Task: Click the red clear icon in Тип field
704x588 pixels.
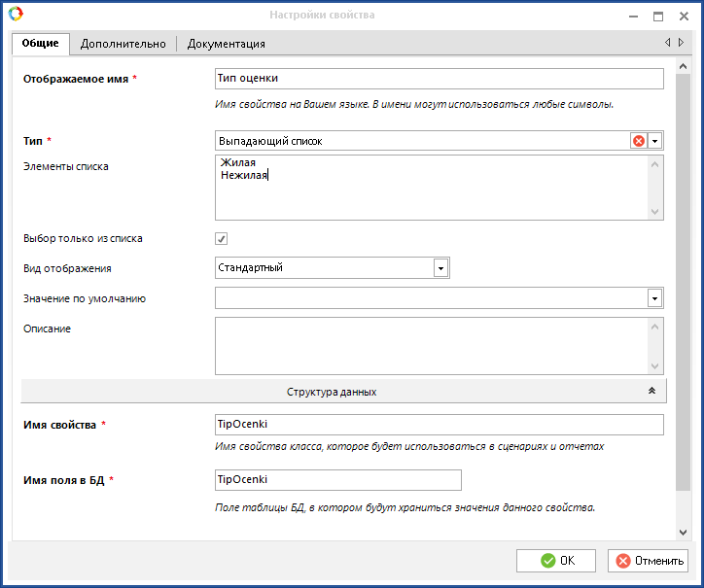Action: pos(639,141)
